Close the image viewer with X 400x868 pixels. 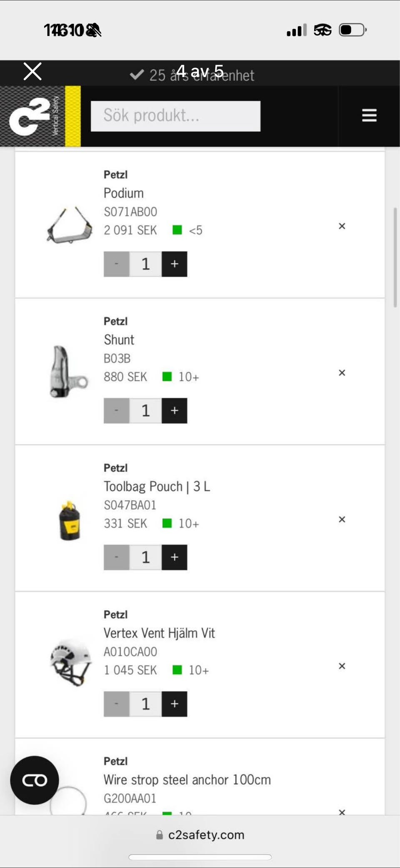tap(32, 71)
